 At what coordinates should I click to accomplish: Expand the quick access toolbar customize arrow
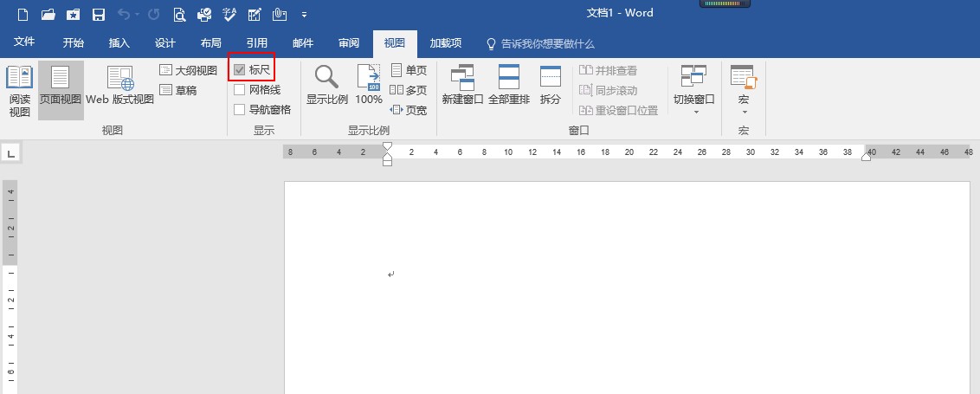[x=304, y=15]
